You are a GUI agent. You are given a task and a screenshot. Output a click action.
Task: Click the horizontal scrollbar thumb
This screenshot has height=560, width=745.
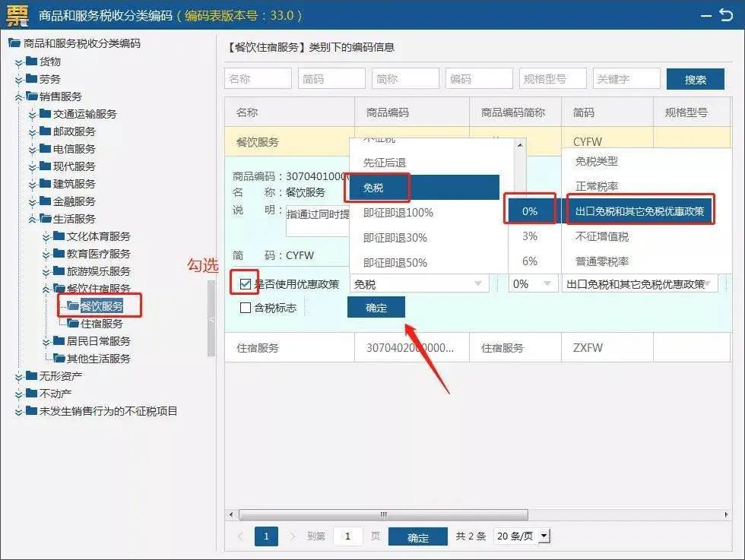383,514
